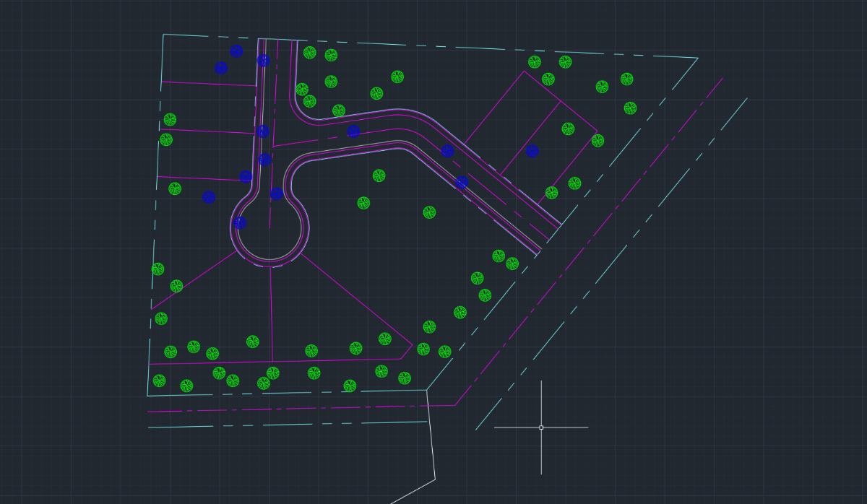Click the blue tree on the cul-de-sac circle edge
867x504 pixels.
tap(240, 223)
